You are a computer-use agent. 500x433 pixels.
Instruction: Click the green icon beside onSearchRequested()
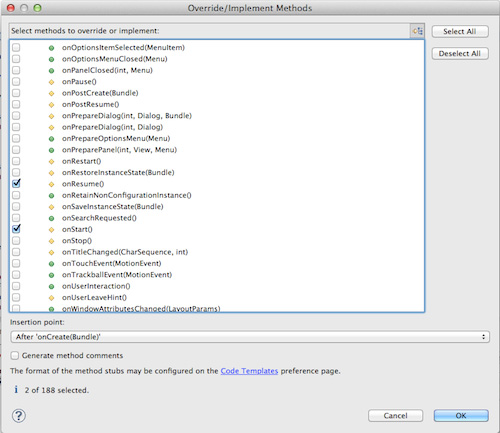[51, 218]
